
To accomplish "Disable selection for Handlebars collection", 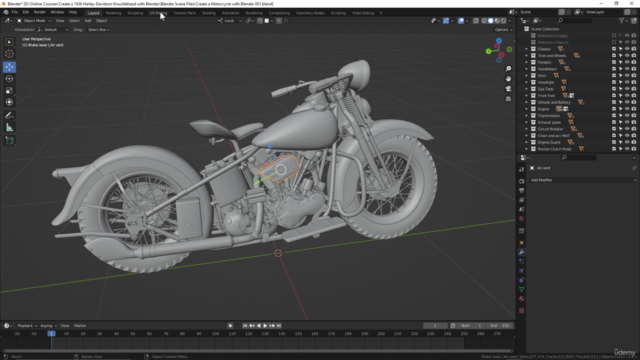I will 620,69.
